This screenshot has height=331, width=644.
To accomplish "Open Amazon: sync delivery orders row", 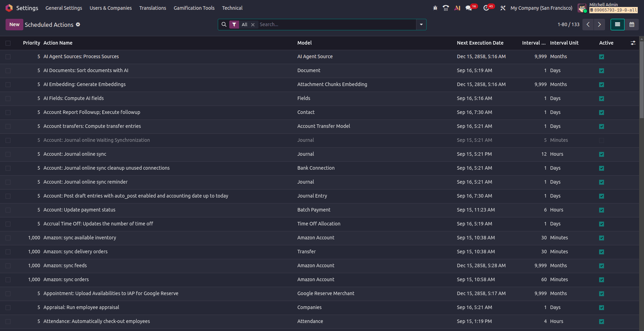I will (x=75, y=252).
